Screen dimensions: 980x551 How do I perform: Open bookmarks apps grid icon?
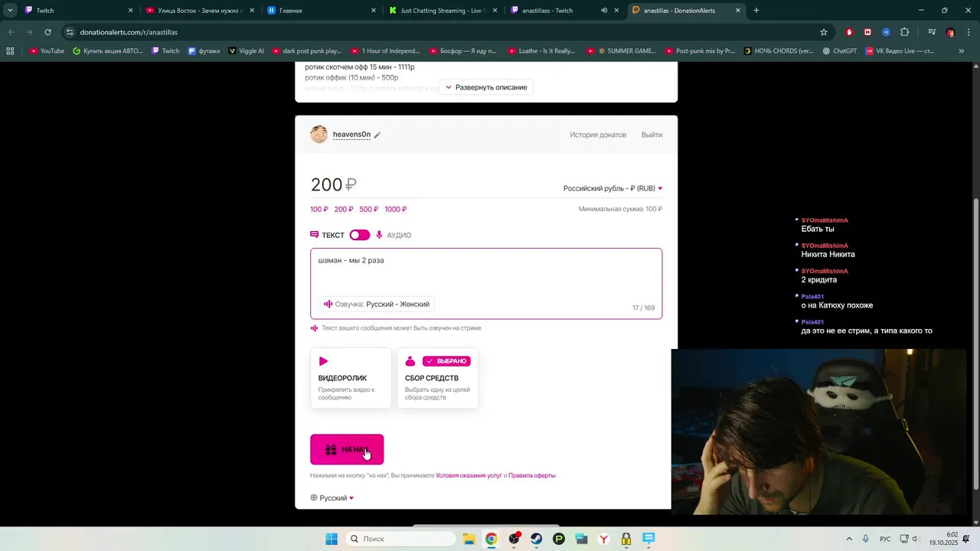click(10, 51)
